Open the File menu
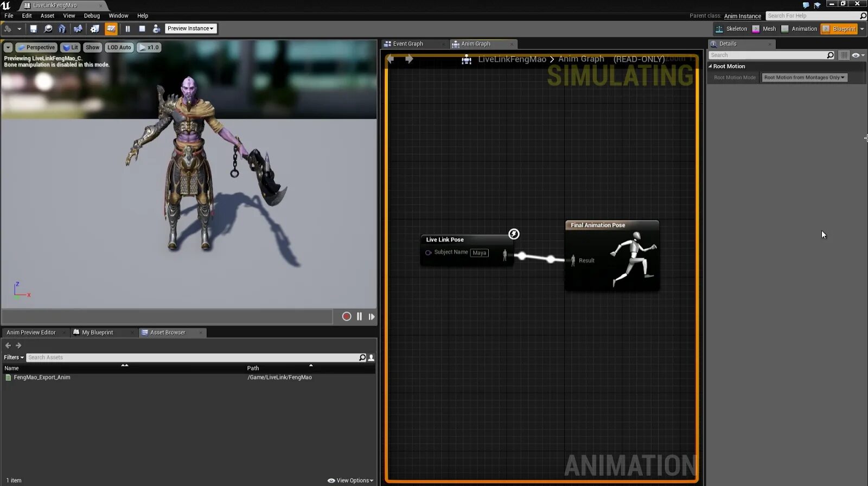 pos(9,16)
